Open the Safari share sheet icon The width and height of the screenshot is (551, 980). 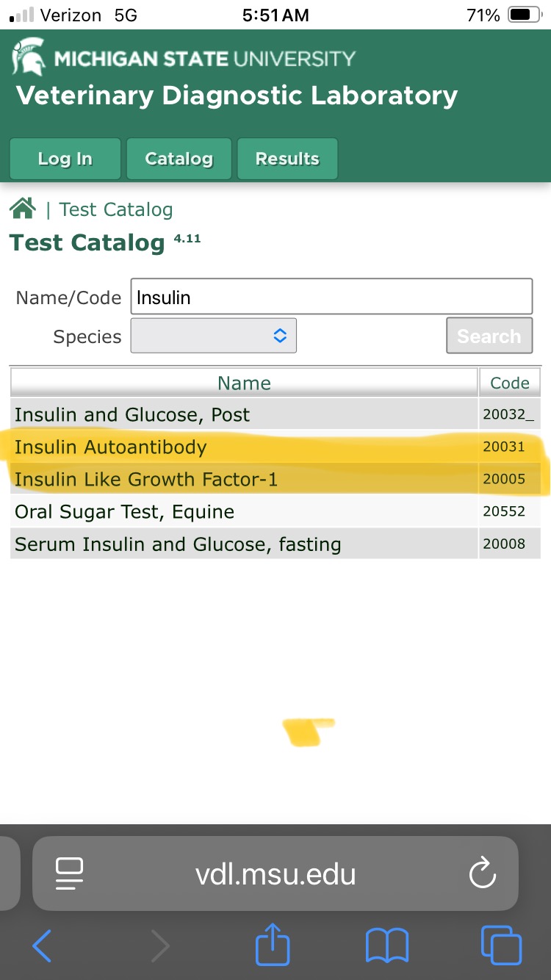pyautogui.click(x=273, y=945)
